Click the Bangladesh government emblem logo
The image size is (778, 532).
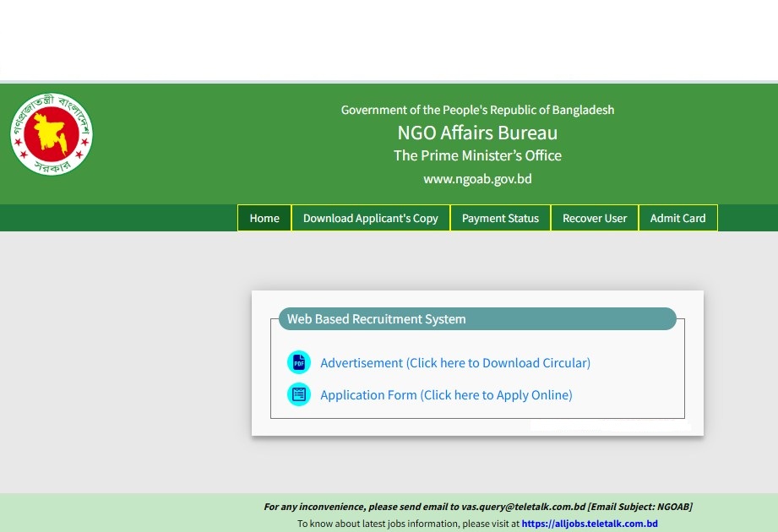[52, 134]
